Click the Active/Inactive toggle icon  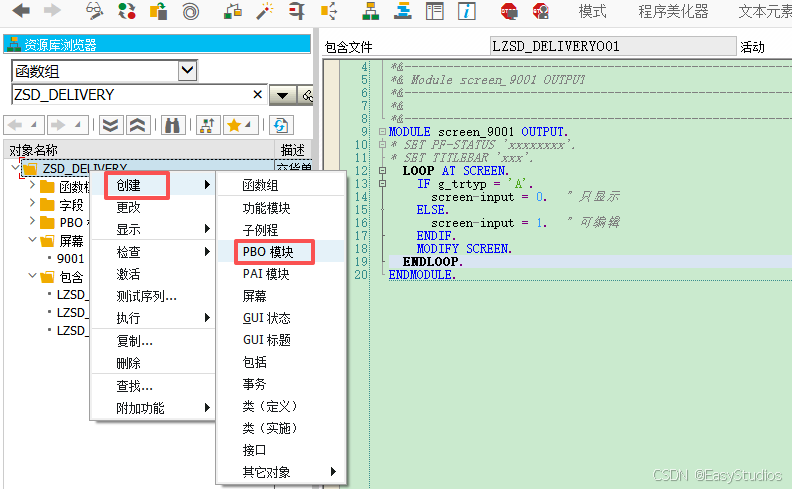pos(126,11)
